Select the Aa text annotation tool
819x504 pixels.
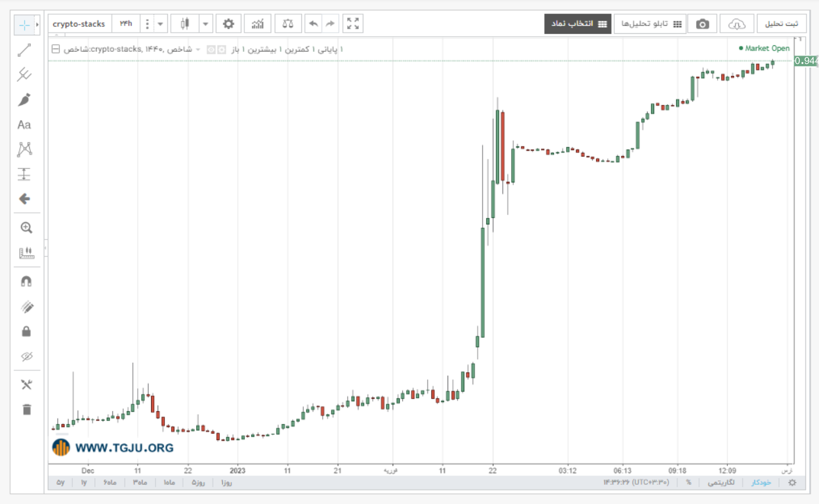[24, 124]
